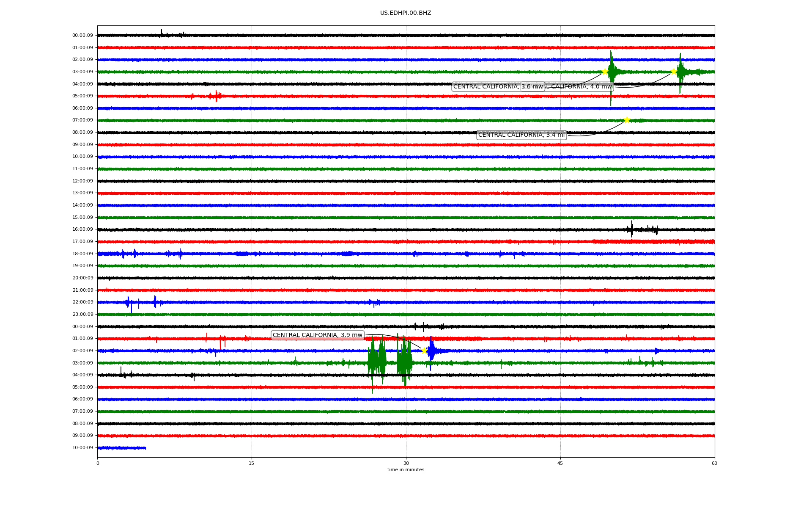Click the 22:00:09 row time label
Screen dimensions: 812x508
coord(82,302)
